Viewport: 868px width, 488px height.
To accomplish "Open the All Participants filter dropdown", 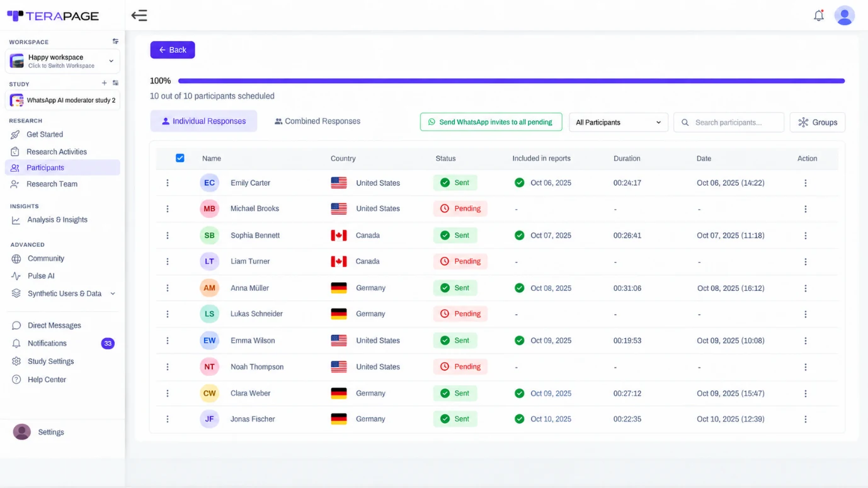I will pyautogui.click(x=618, y=122).
